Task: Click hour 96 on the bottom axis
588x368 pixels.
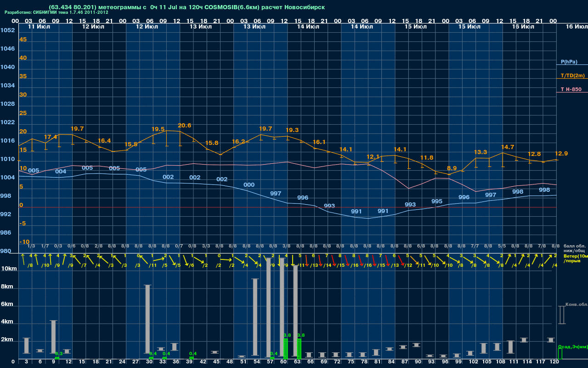Action: [445, 362]
